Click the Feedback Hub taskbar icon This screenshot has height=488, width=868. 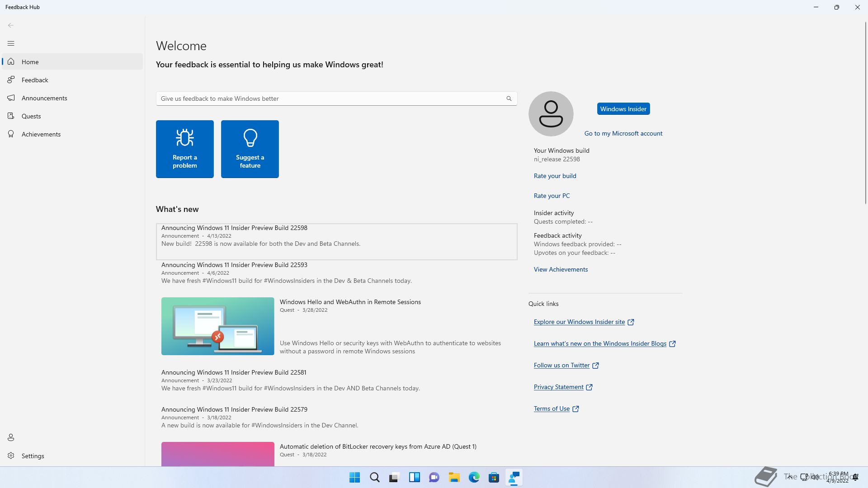pos(514,477)
